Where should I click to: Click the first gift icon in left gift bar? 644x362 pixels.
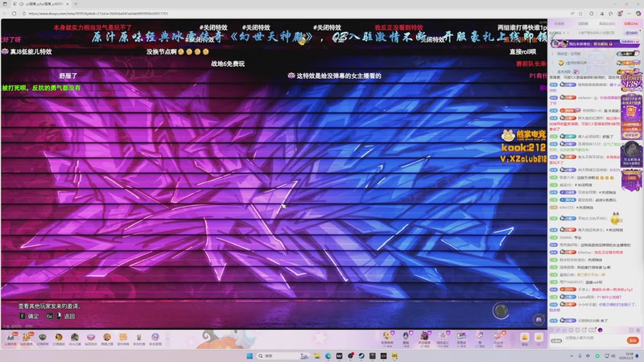[x=10, y=338]
